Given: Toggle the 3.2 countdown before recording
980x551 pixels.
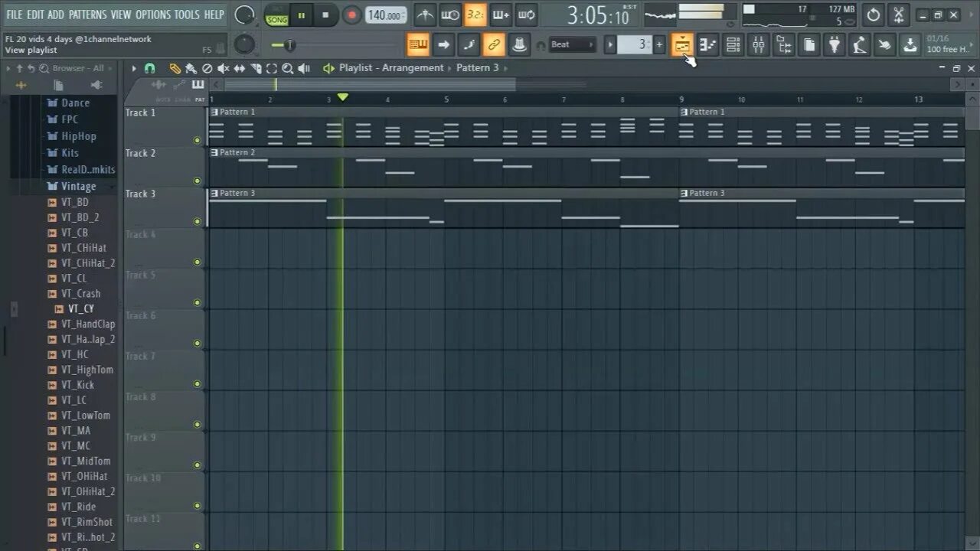Looking at the screenshot, I should pos(475,15).
